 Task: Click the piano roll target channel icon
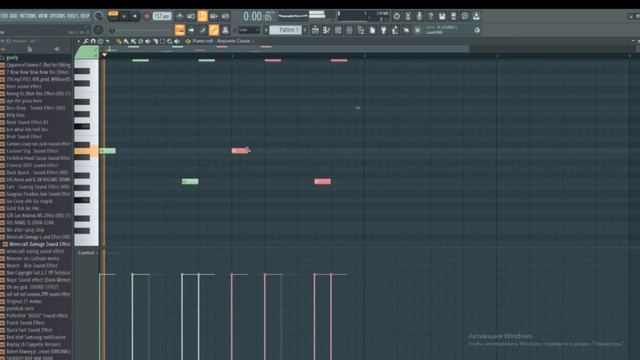188,41
